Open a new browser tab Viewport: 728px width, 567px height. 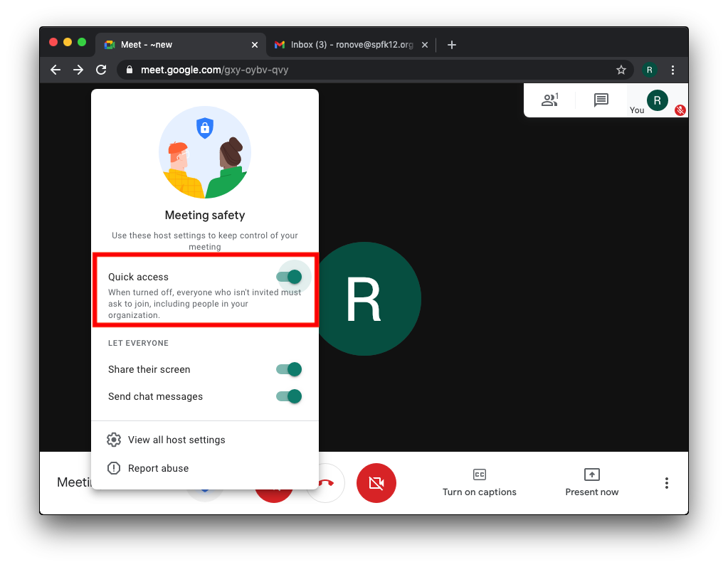coord(451,45)
